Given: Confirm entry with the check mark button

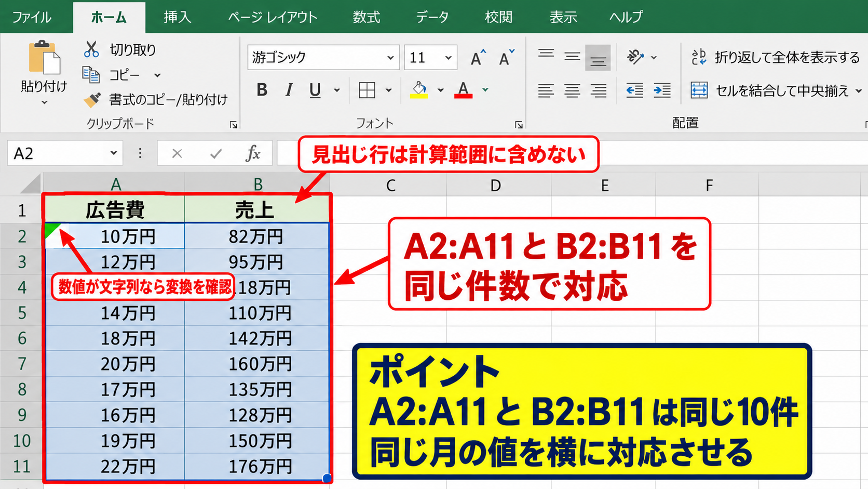Looking at the screenshot, I should pyautogui.click(x=216, y=153).
